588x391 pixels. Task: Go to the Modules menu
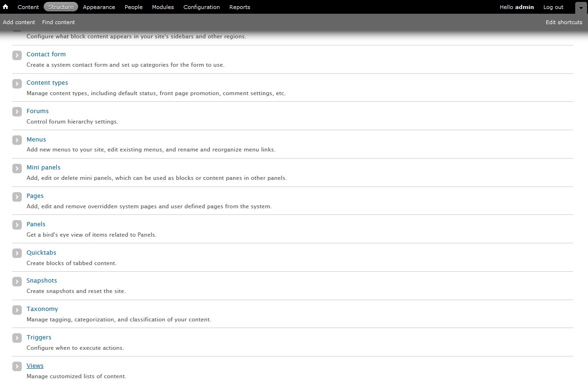[x=163, y=7]
